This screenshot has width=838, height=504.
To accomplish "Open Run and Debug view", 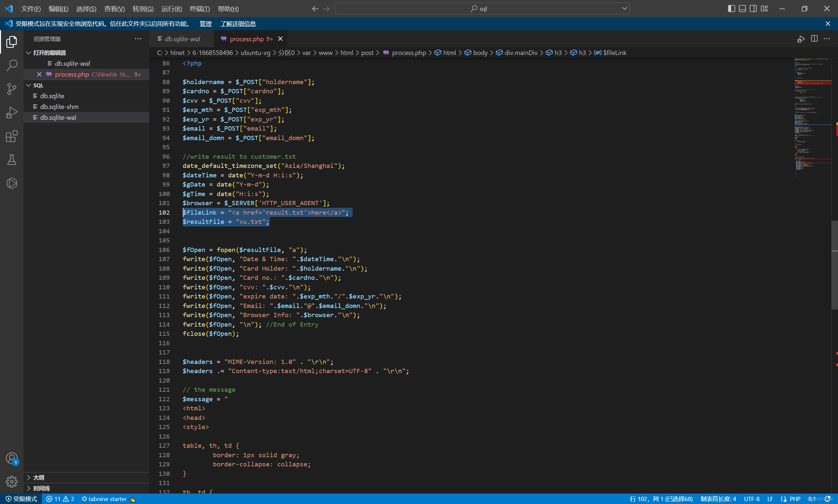I will pos(11,113).
